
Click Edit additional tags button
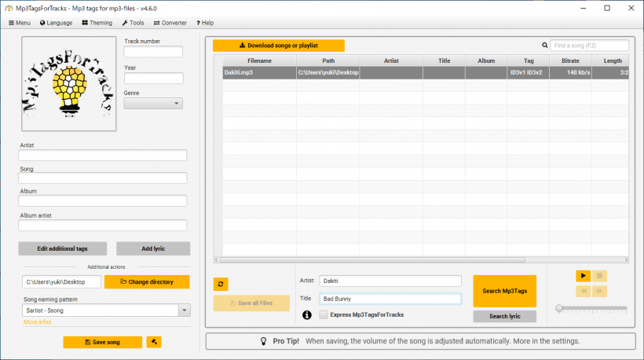point(62,248)
